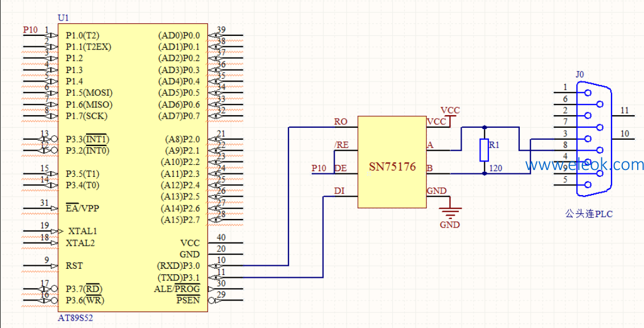Click the XTAL1 pin on the microcontroller
644x328 pixels.
82,231
